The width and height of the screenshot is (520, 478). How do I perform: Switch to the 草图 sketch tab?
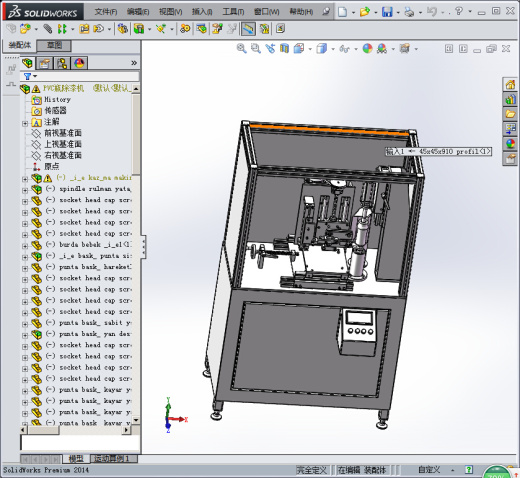click(x=54, y=45)
